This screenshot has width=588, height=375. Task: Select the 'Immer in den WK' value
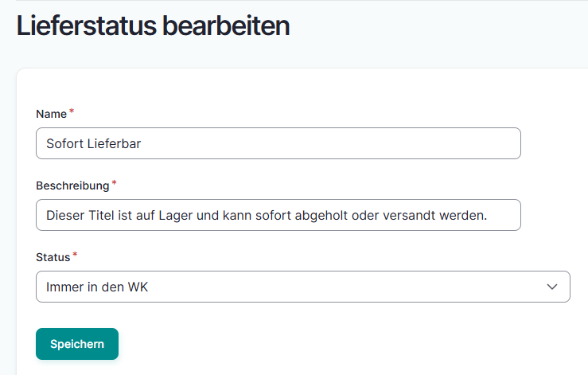[97, 287]
